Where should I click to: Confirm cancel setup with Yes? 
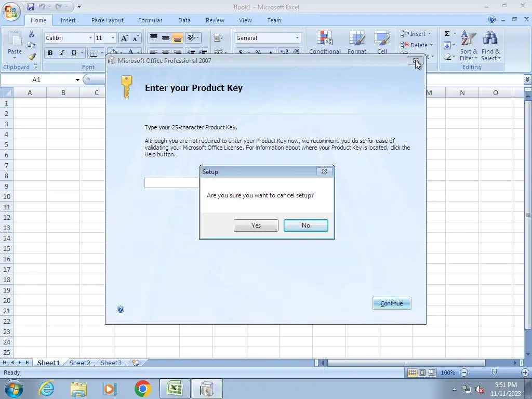pyautogui.click(x=256, y=225)
